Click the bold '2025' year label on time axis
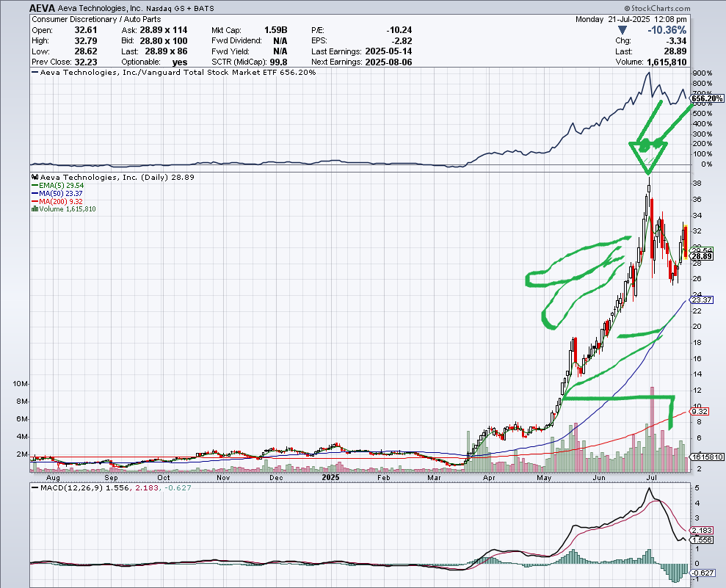Viewport: 726px width, 588px height. point(330,477)
